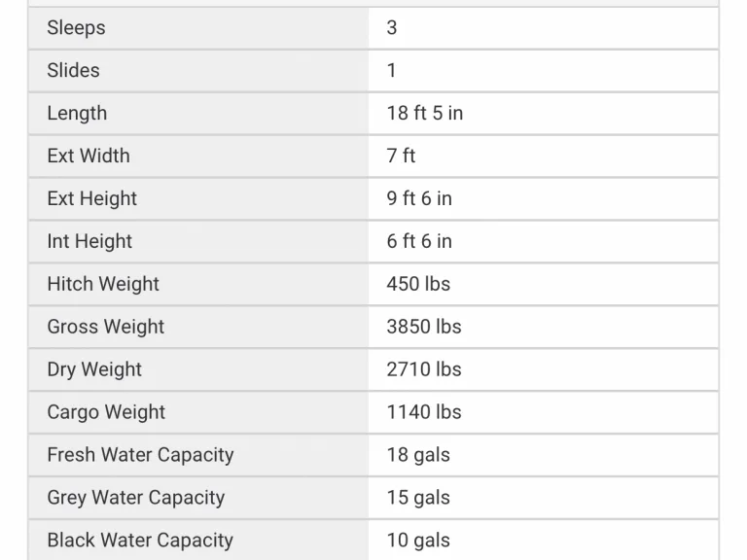
Task: Select the Int Height label
Action: 89,241
